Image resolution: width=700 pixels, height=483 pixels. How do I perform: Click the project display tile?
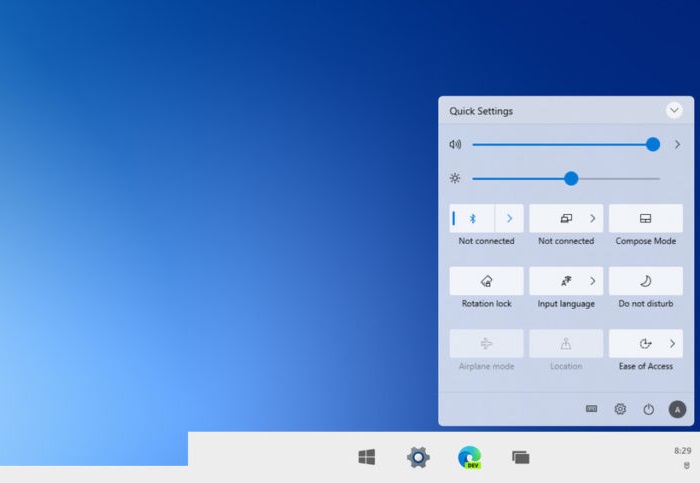[556, 218]
